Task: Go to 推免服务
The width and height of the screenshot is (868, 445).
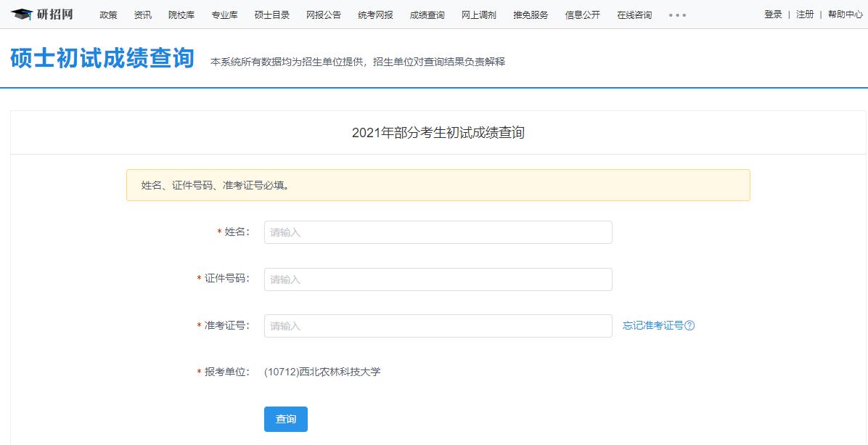Action: click(531, 15)
